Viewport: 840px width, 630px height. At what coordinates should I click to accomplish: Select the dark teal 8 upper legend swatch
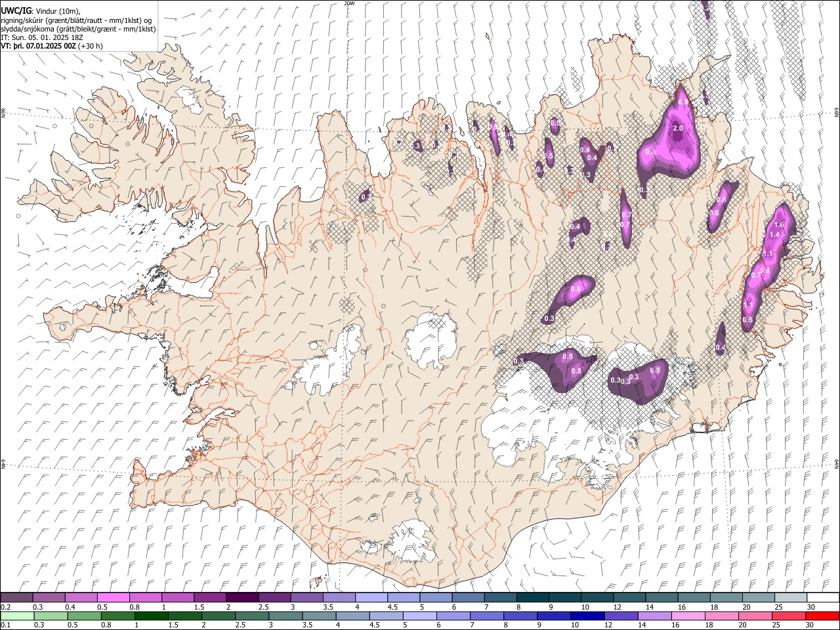[x=532, y=597]
